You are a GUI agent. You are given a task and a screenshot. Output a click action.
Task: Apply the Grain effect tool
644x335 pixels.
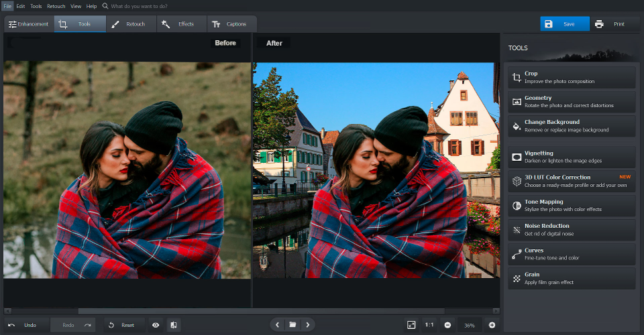(572, 277)
